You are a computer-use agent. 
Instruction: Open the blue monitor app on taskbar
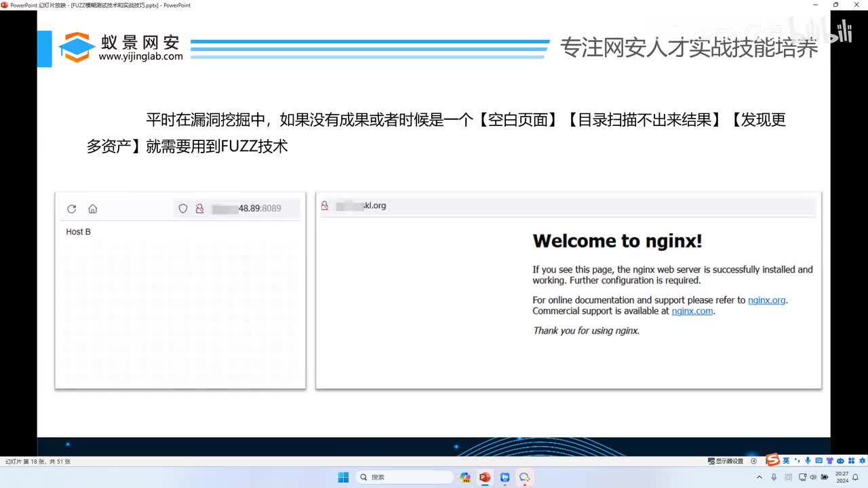(x=505, y=477)
